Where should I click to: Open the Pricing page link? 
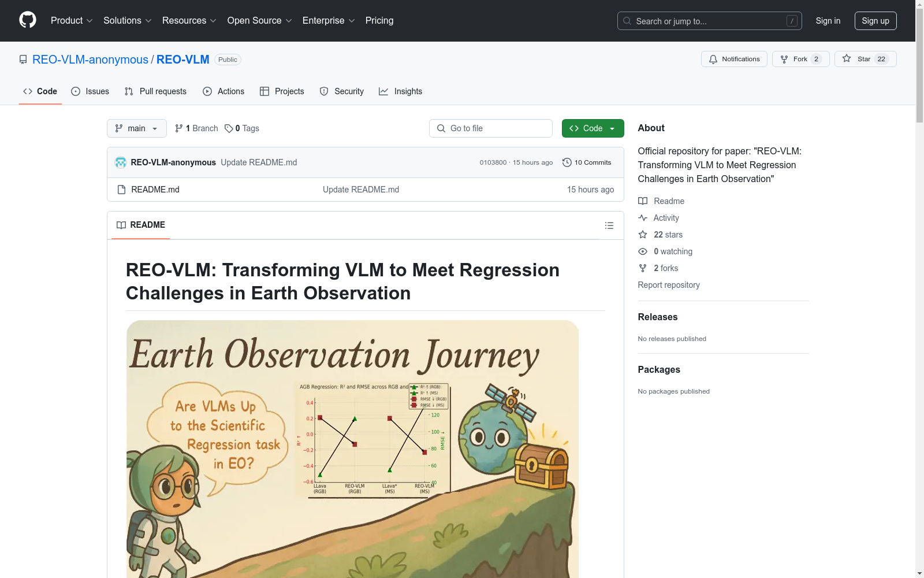pyautogui.click(x=379, y=20)
